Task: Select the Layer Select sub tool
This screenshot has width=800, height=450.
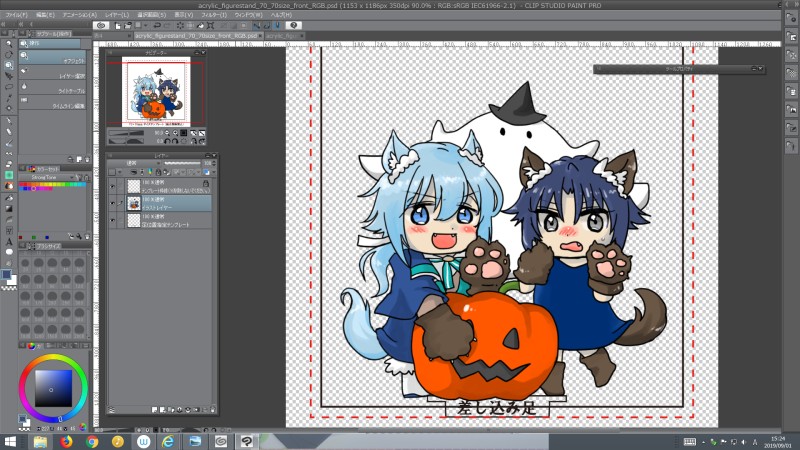Action: pyautogui.click(x=53, y=73)
